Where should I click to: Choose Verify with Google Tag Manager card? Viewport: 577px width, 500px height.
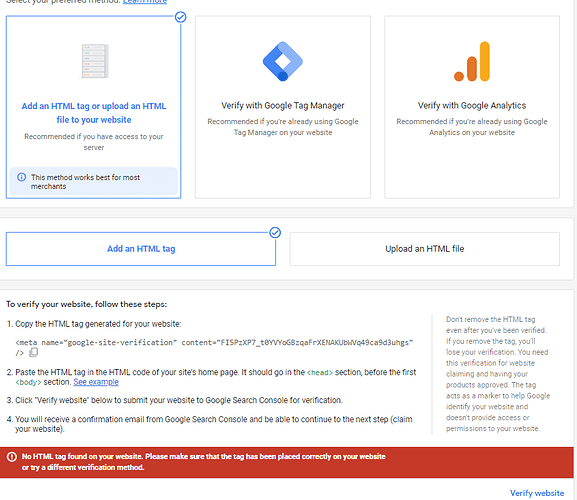[x=283, y=107]
